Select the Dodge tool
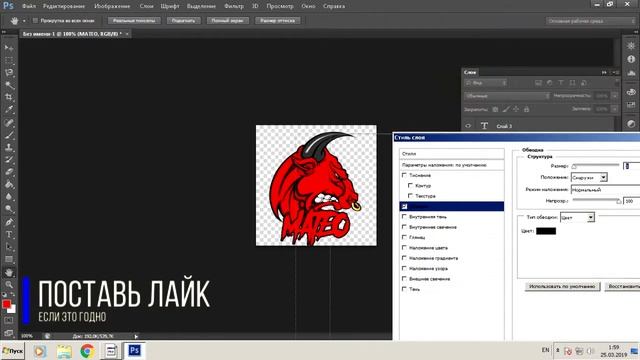 pos(9,209)
